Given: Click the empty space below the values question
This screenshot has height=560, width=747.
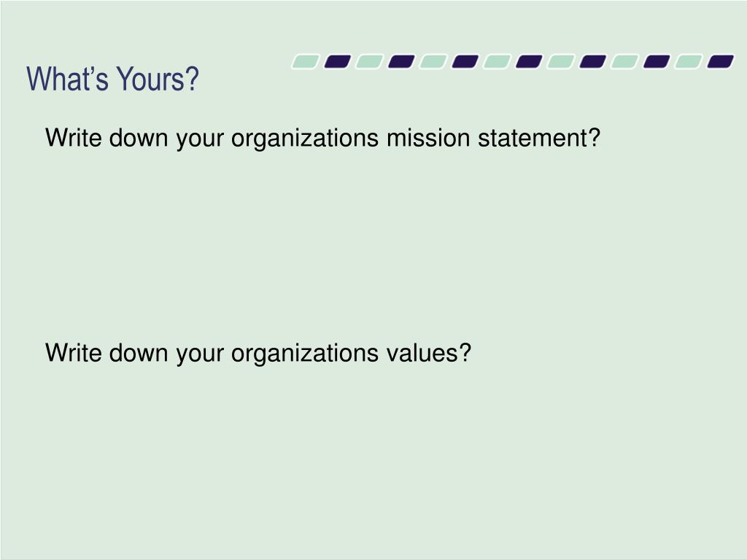Looking at the screenshot, I should (x=373, y=457).
